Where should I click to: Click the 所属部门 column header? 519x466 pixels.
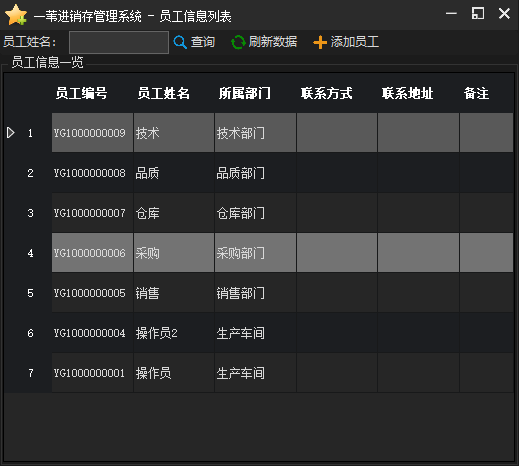245,93
